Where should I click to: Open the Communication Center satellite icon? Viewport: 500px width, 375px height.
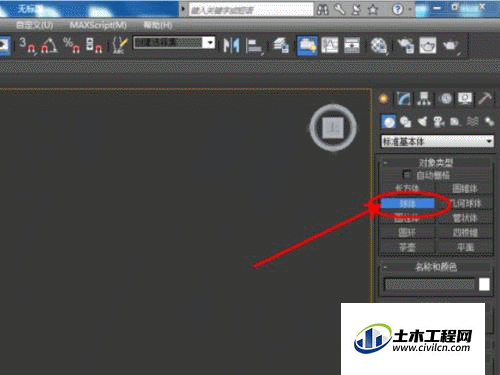point(356,9)
